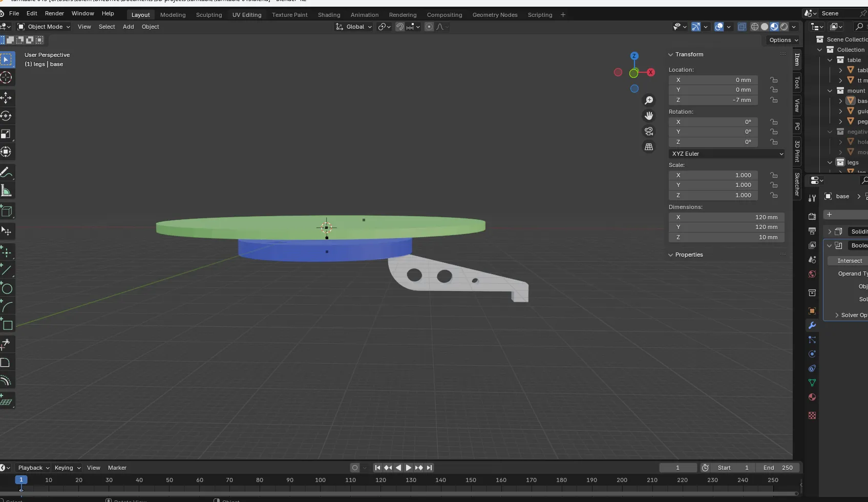Open the Modifiers wrench properties tab
The width and height of the screenshot is (868, 502).
tap(812, 325)
